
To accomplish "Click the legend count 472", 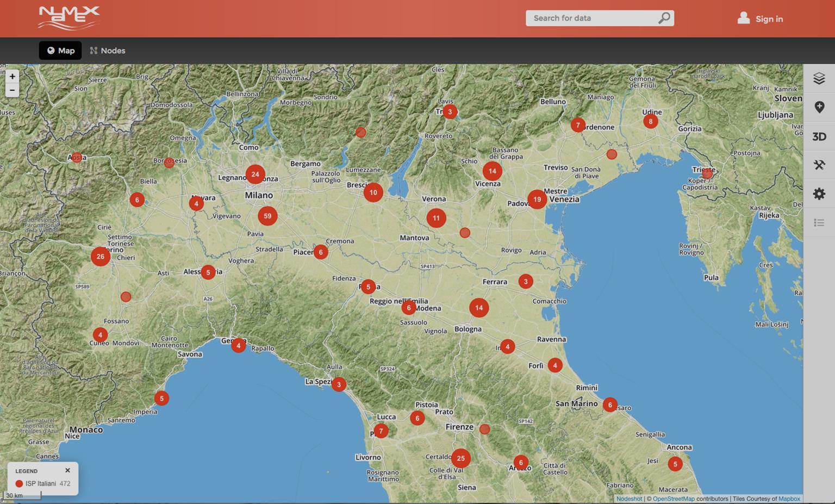I will point(65,483).
